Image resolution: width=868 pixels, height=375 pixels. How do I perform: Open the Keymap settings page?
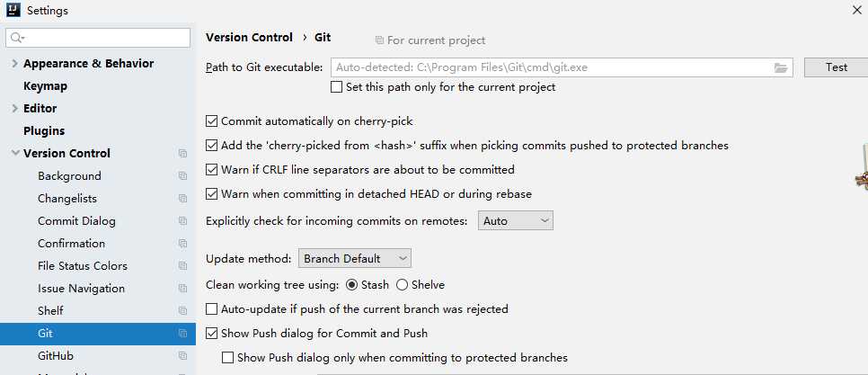46,85
